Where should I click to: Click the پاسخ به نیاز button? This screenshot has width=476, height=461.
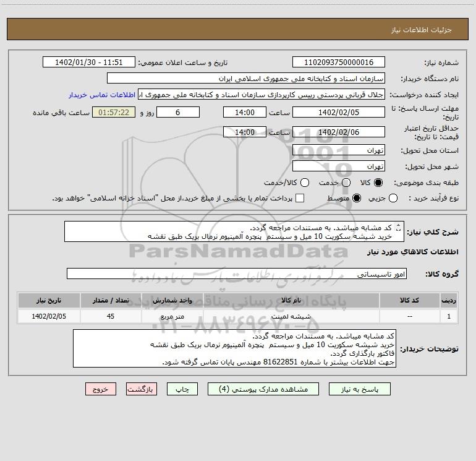tap(359, 389)
